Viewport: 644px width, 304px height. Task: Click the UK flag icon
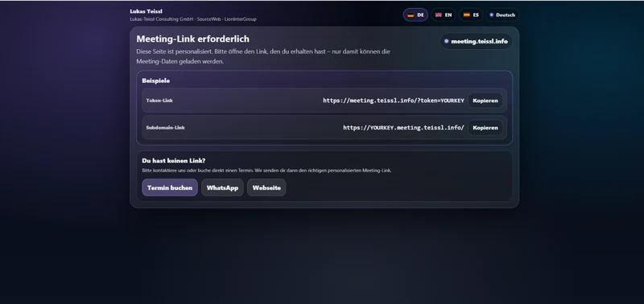pyautogui.click(x=438, y=14)
